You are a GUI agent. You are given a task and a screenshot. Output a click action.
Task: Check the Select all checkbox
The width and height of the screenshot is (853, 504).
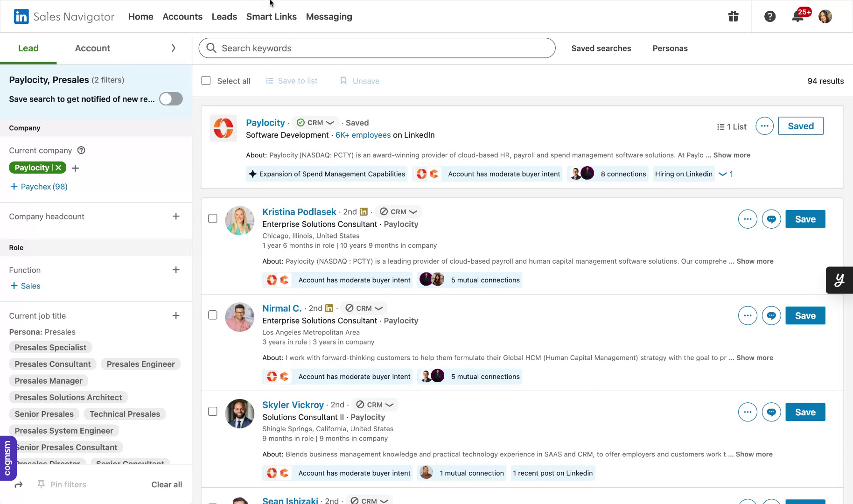[x=206, y=81]
